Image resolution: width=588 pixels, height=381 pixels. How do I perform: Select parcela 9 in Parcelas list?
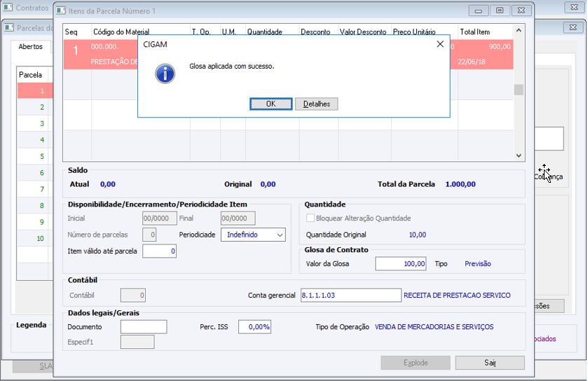click(x=35, y=222)
